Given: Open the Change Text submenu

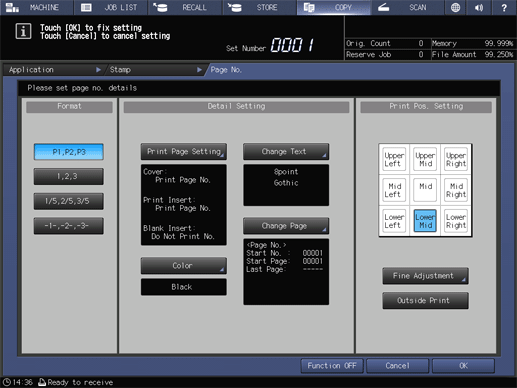Looking at the screenshot, I should pyautogui.click(x=286, y=152).
